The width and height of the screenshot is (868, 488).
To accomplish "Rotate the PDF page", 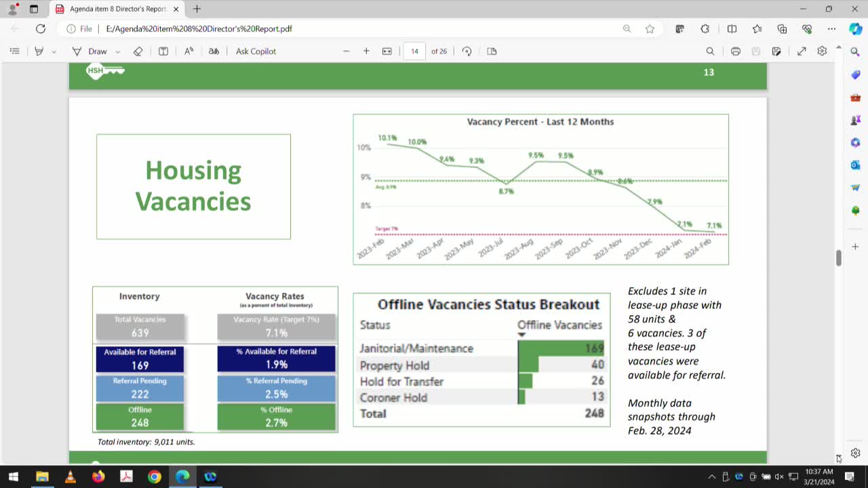I will pyautogui.click(x=467, y=51).
